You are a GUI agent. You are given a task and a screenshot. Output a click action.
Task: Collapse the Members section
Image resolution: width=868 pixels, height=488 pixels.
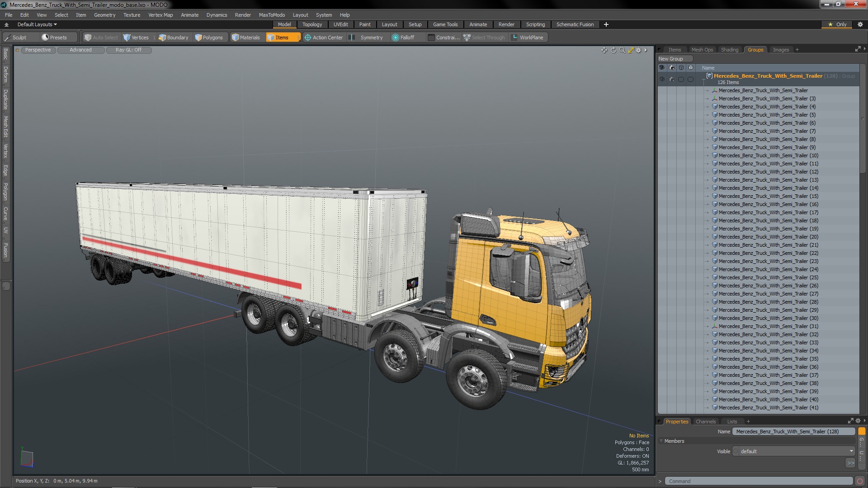tap(661, 441)
